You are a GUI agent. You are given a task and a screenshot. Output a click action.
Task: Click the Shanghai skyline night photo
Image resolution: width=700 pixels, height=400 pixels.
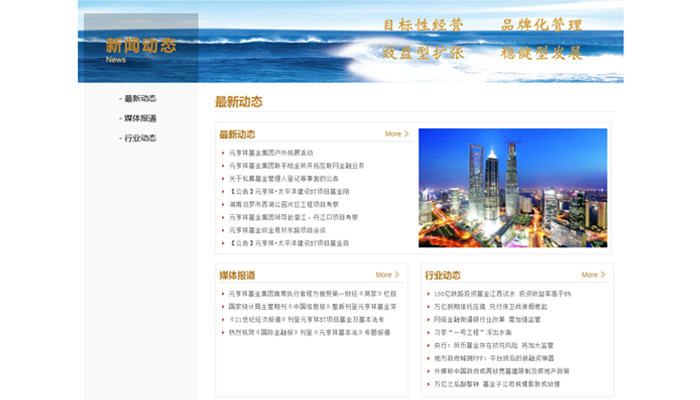512,188
